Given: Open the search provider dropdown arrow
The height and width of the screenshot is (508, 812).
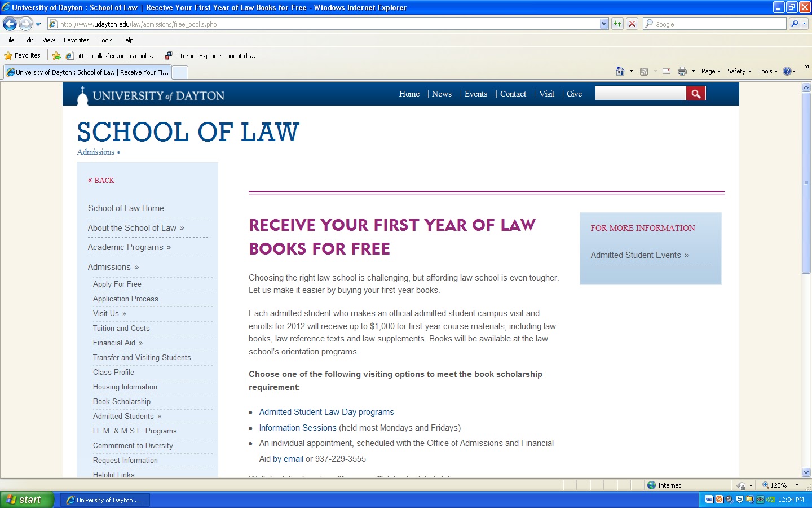Looking at the screenshot, I should point(805,24).
